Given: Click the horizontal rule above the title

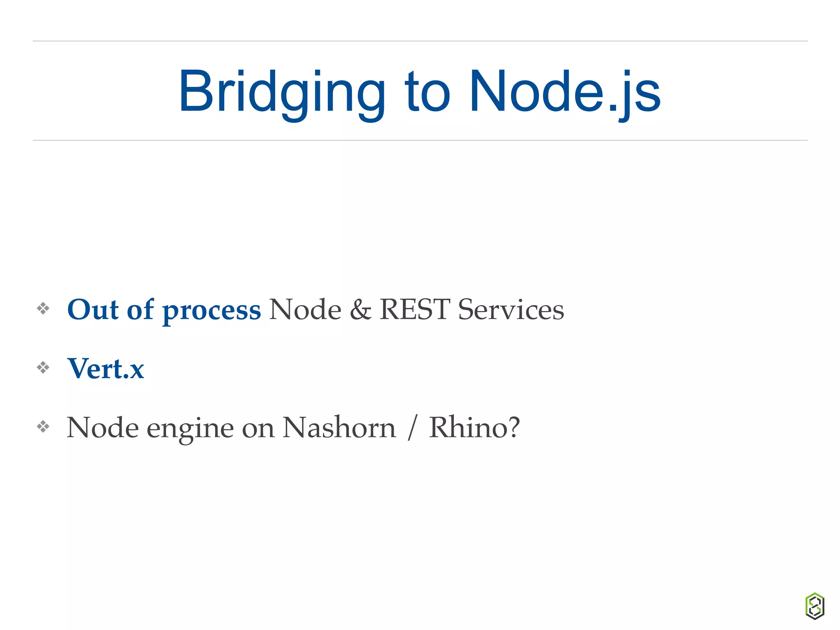Looking at the screenshot, I should pyautogui.click(x=419, y=41).
